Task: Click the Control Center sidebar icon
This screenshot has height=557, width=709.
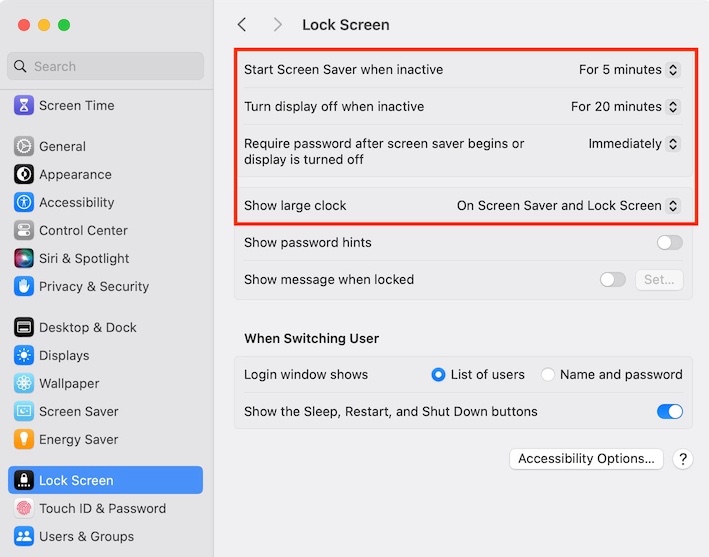Action: 24,230
